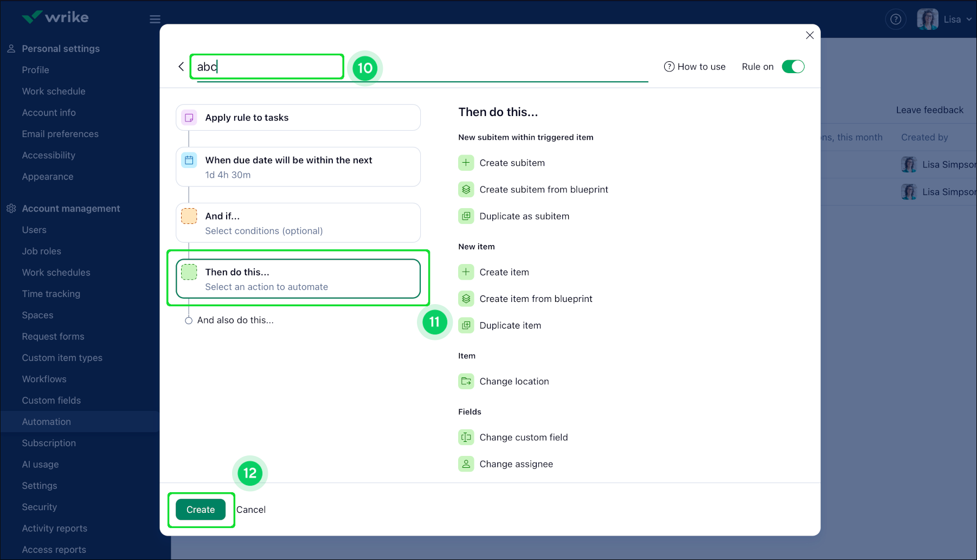Open Custom item types

(x=62, y=358)
